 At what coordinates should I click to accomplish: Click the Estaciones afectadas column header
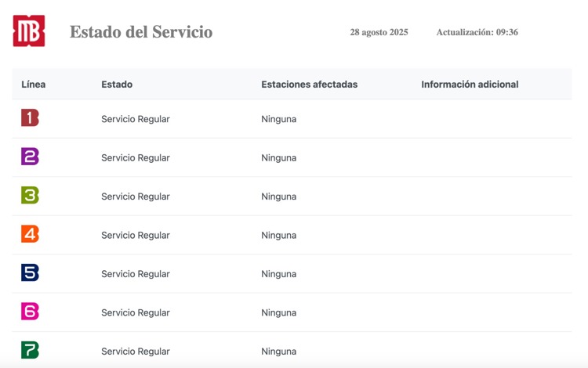click(x=310, y=85)
